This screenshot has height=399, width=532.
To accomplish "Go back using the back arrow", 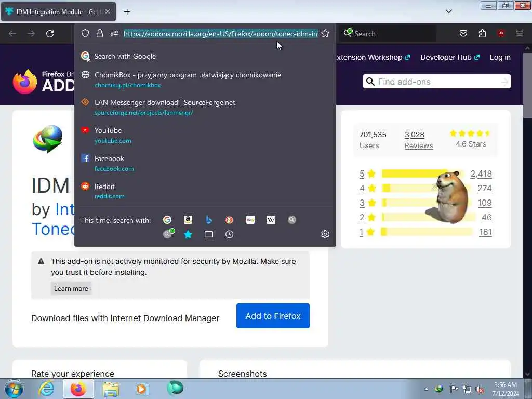I will pos(12,34).
